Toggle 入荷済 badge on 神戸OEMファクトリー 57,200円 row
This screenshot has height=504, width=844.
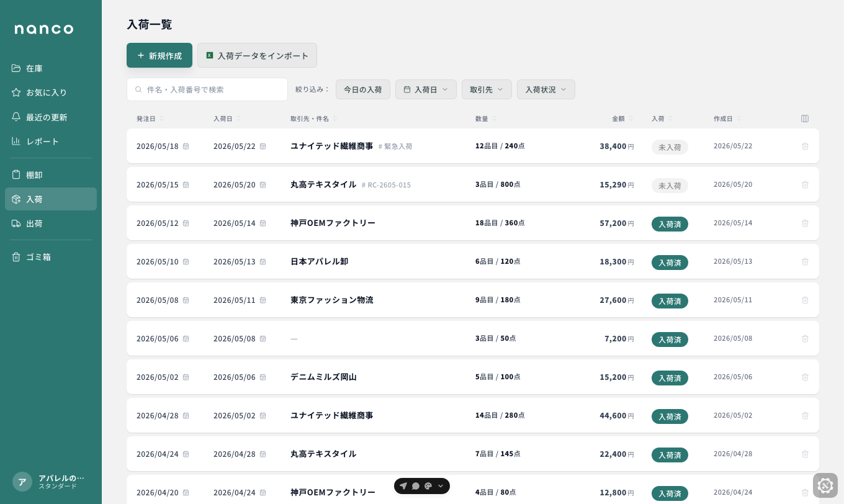(670, 224)
